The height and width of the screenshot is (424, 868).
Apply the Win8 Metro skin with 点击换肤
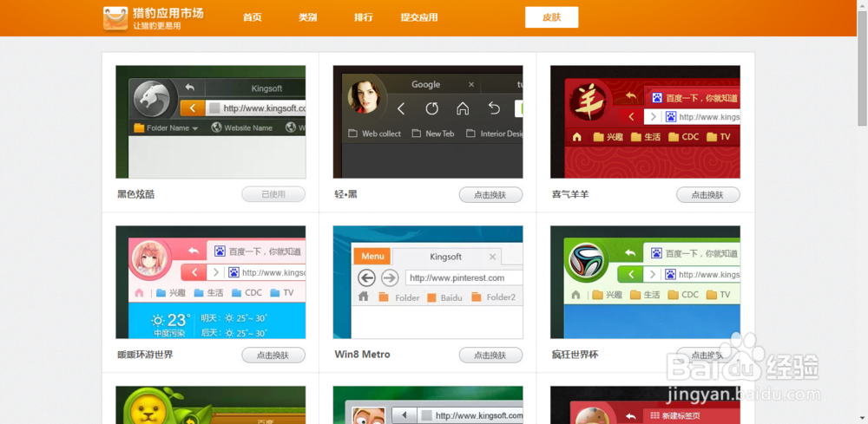[490, 355]
